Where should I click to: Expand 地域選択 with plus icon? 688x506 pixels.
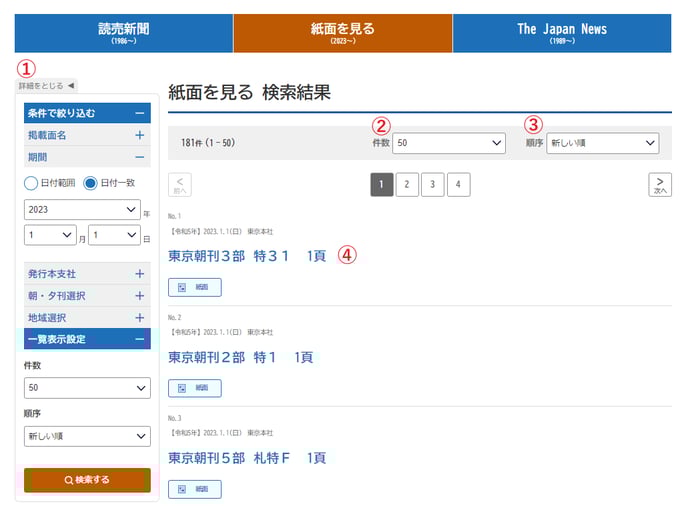coord(139,317)
